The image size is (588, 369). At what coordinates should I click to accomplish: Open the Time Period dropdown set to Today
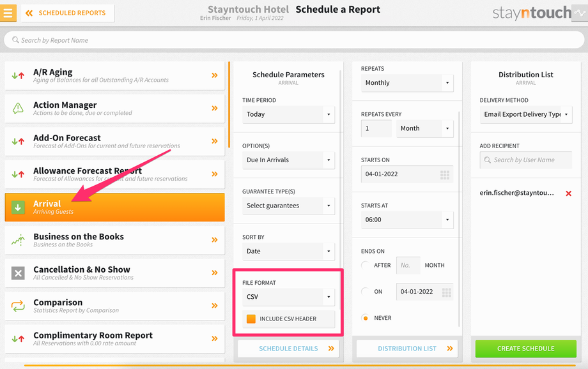point(288,114)
